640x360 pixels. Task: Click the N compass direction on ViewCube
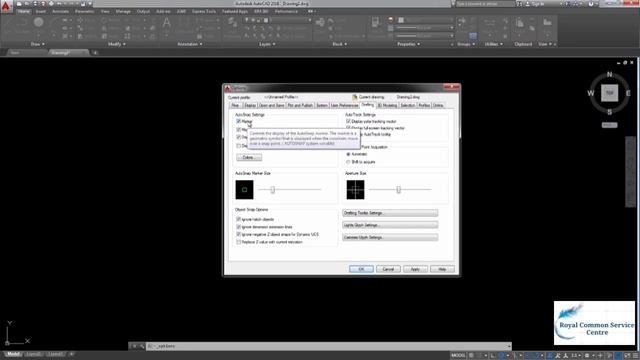click(609, 74)
